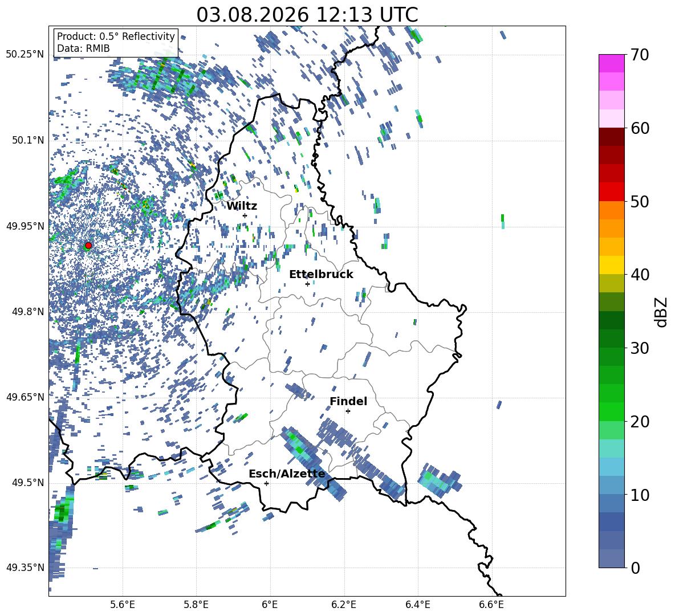This screenshot has height=616, width=675.
Task: Pick the magenta 70 dBZ colorbar swatch
Action: tap(611, 63)
